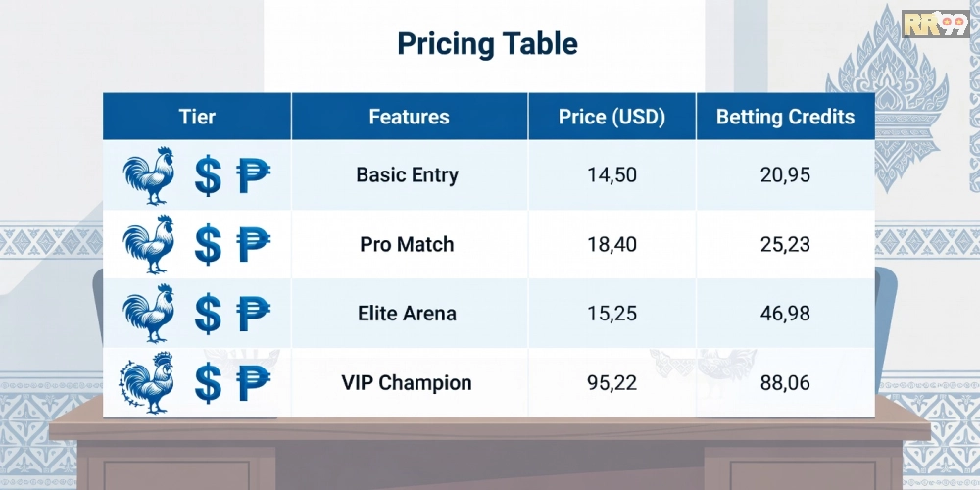
Task: Choose the VIP Champion feature label
Action: click(408, 382)
